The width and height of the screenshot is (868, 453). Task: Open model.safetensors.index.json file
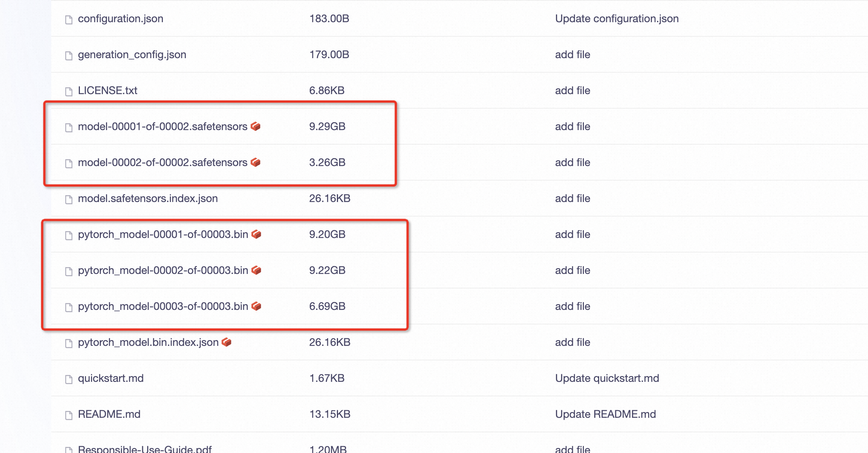click(x=148, y=199)
